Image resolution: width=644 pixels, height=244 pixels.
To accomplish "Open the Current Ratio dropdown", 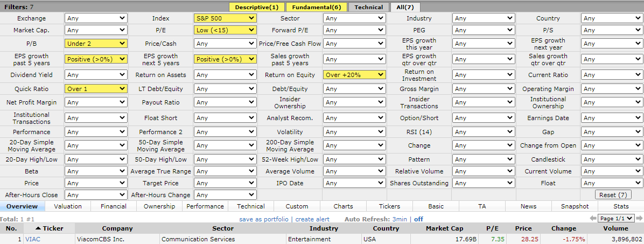I will [612, 75].
